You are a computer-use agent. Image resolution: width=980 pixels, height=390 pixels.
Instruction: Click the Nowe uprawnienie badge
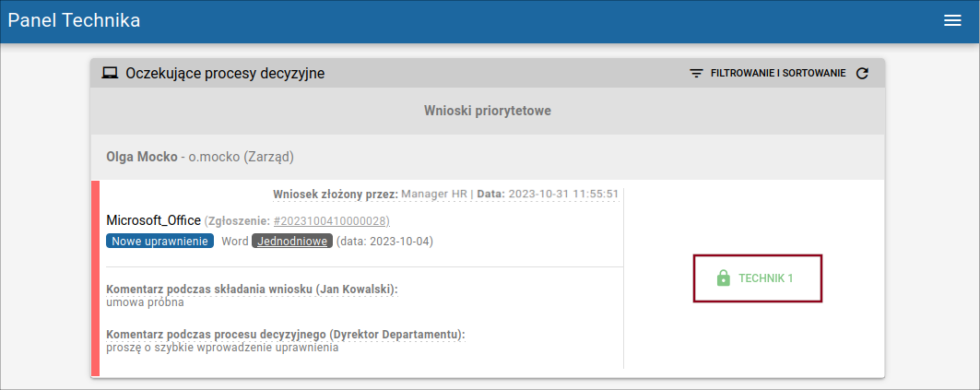160,242
